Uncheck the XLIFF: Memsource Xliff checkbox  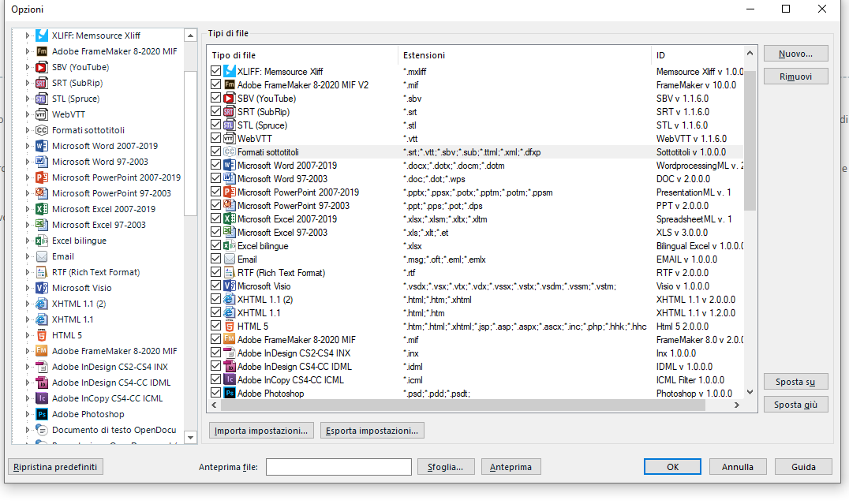pos(216,71)
